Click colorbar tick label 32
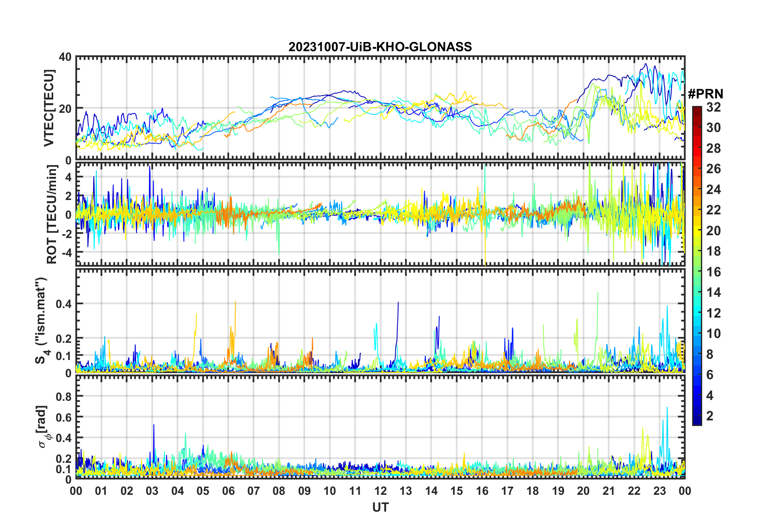The height and width of the screenshot is (532, 761). point(713,107)
